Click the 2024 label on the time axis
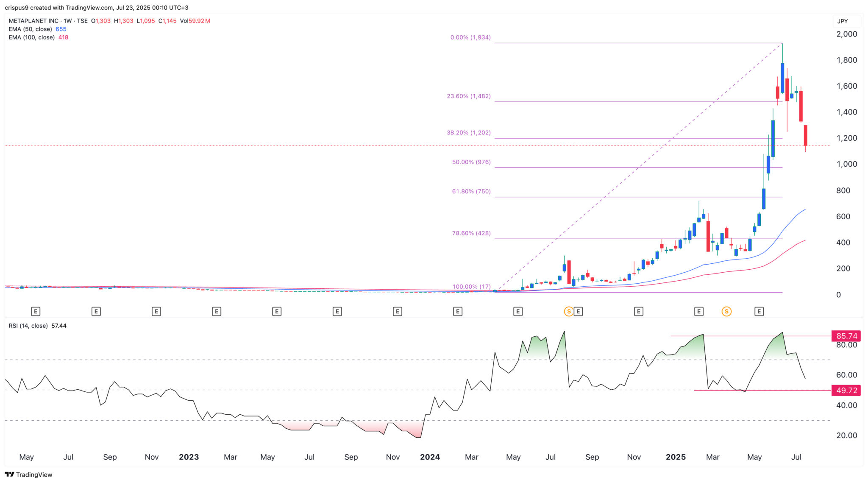 click(x=430, y=457)
